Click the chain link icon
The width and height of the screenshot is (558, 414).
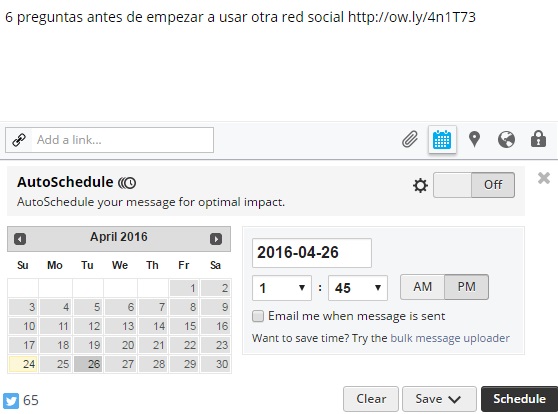click(19, 140)
